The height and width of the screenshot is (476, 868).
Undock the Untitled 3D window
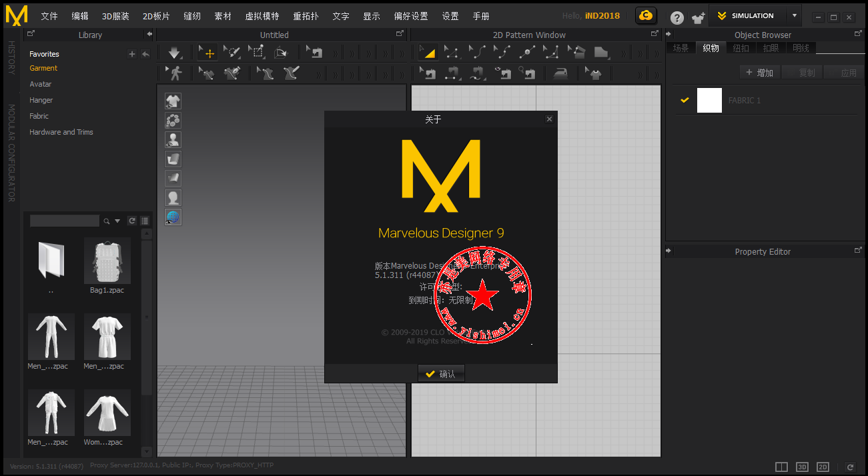(x=400, y=33)
